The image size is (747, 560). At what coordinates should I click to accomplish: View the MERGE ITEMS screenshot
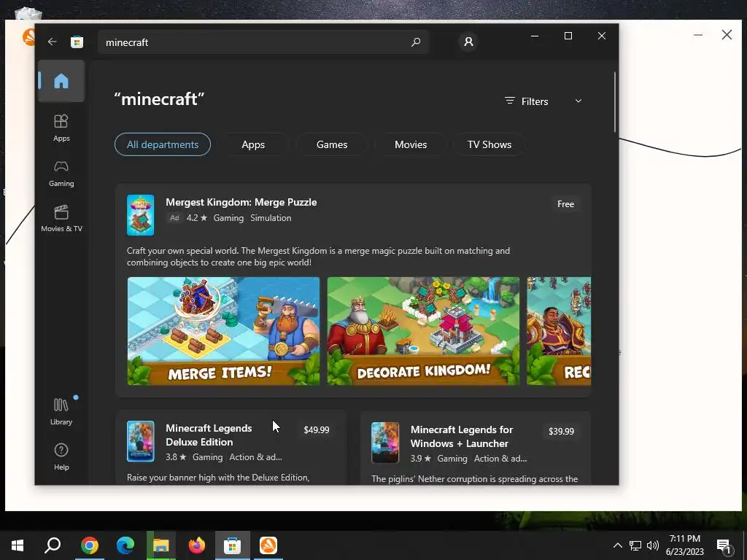point(223,331)
